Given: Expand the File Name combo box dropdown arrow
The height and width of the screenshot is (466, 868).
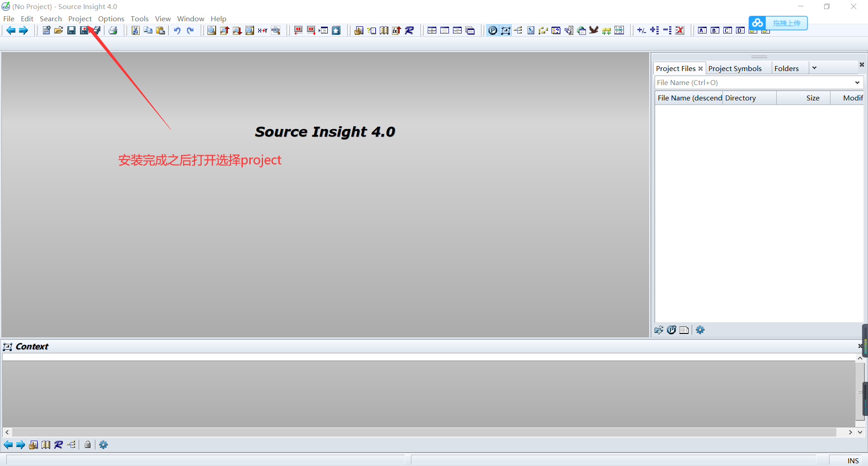Looking at the screenshot, I should click(857, 82).
